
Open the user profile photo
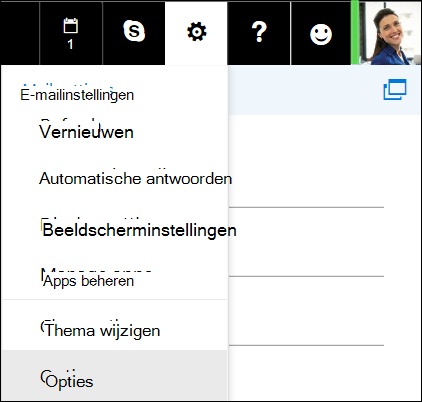coord(390,33)
